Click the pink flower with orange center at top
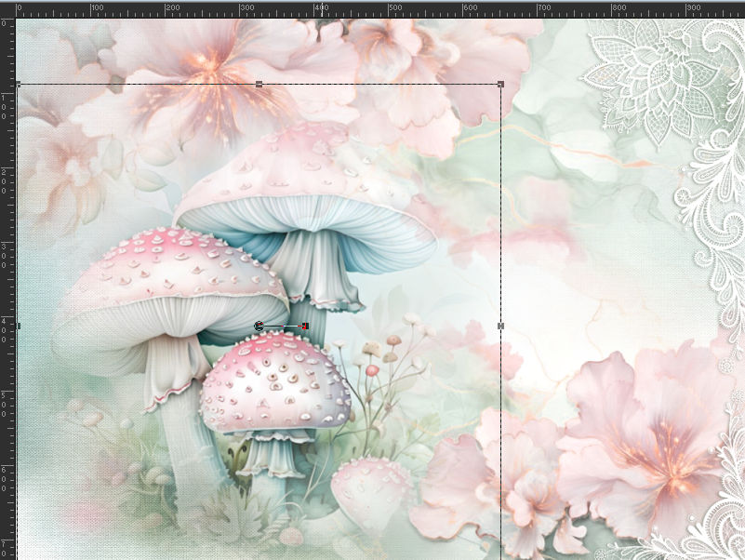The width and height of the screenshot is (745, 560). (209, 70)
